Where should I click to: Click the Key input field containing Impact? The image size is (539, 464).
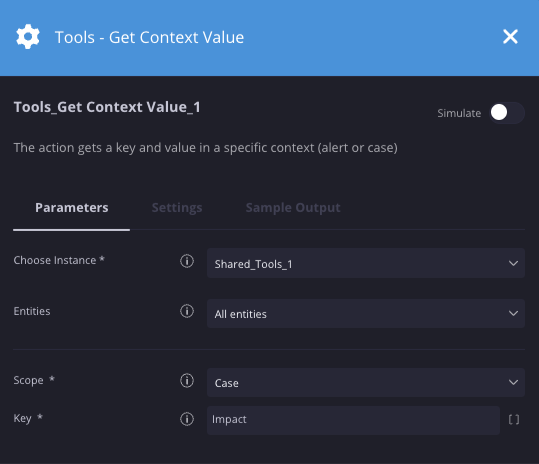tap(353, 420)
